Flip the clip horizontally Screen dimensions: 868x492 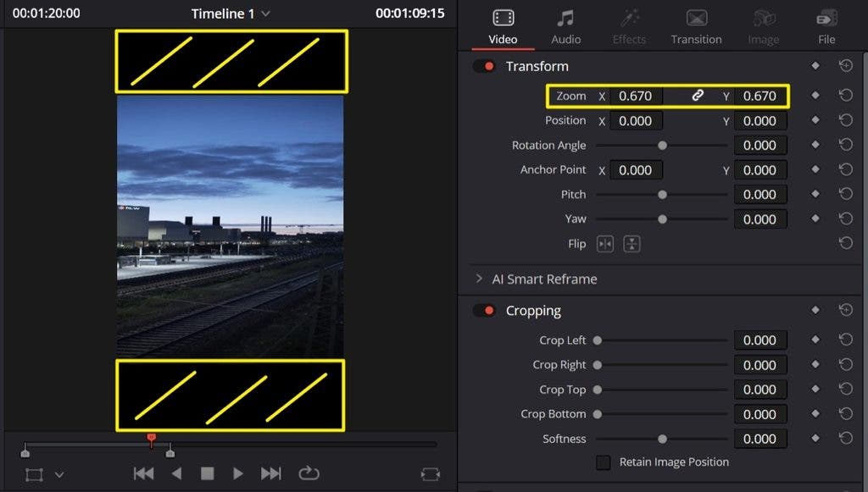click(605, 244)
